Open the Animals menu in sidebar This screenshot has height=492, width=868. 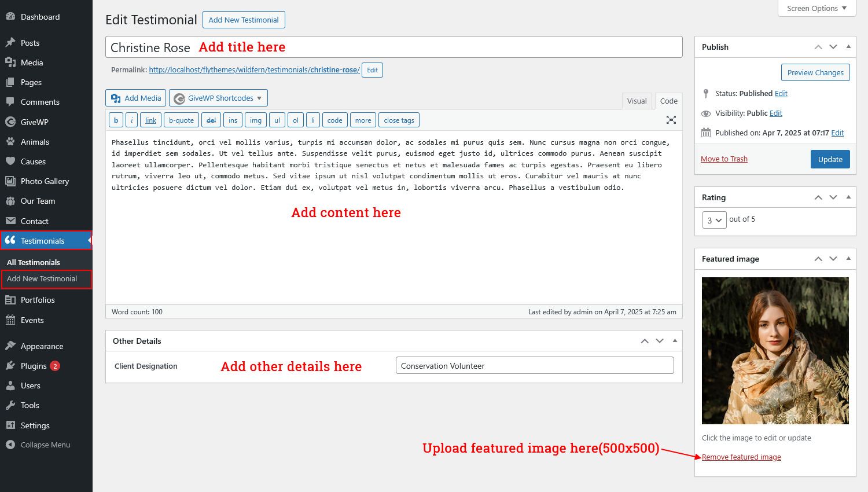click(x=35, y=142)
